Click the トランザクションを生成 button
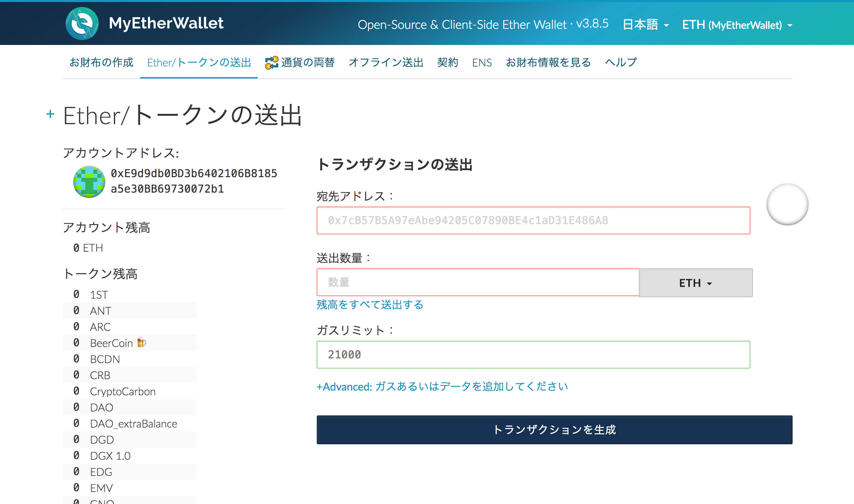The height and width of the screenshot is (504, 854). tap(554, 430)
